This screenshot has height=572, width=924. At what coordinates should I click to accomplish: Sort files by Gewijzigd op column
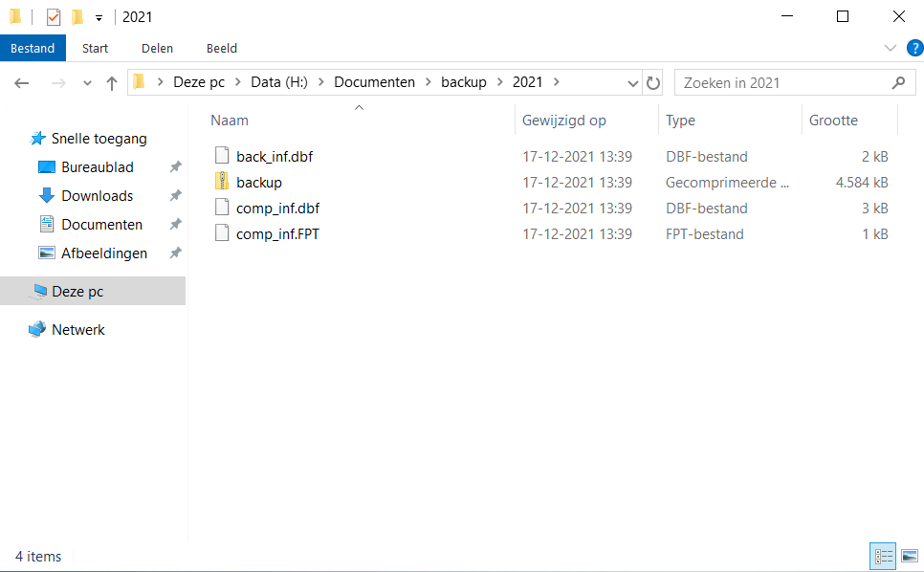564,121
